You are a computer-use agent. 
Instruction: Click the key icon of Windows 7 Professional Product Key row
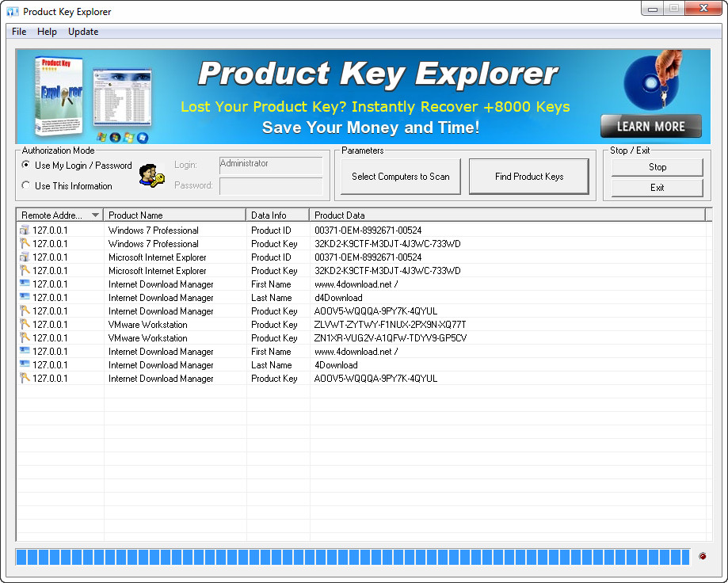25,243
